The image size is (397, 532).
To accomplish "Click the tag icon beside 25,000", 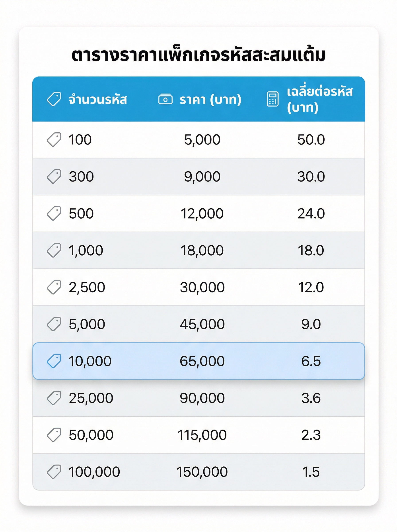I will point(54,398).
